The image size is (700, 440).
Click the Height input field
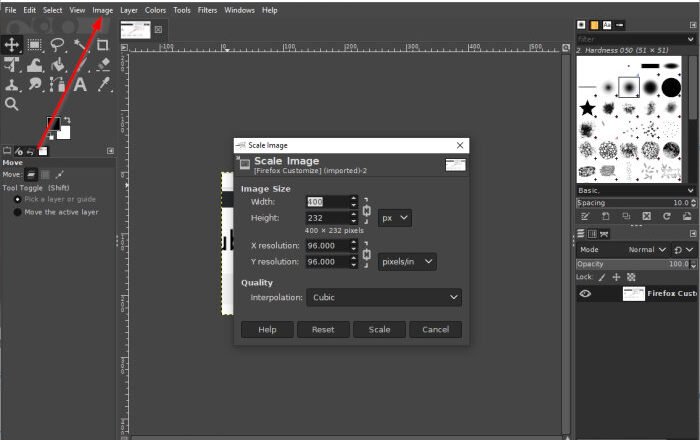pos(328,218)
